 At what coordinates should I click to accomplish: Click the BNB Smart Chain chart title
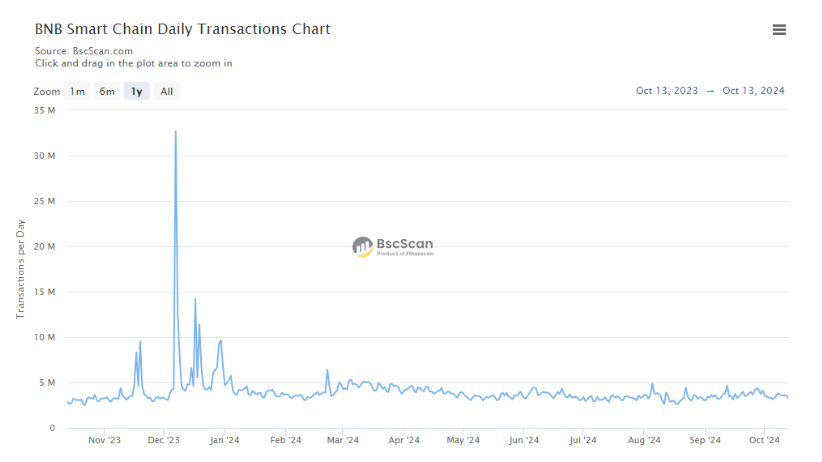pos(183,29)
